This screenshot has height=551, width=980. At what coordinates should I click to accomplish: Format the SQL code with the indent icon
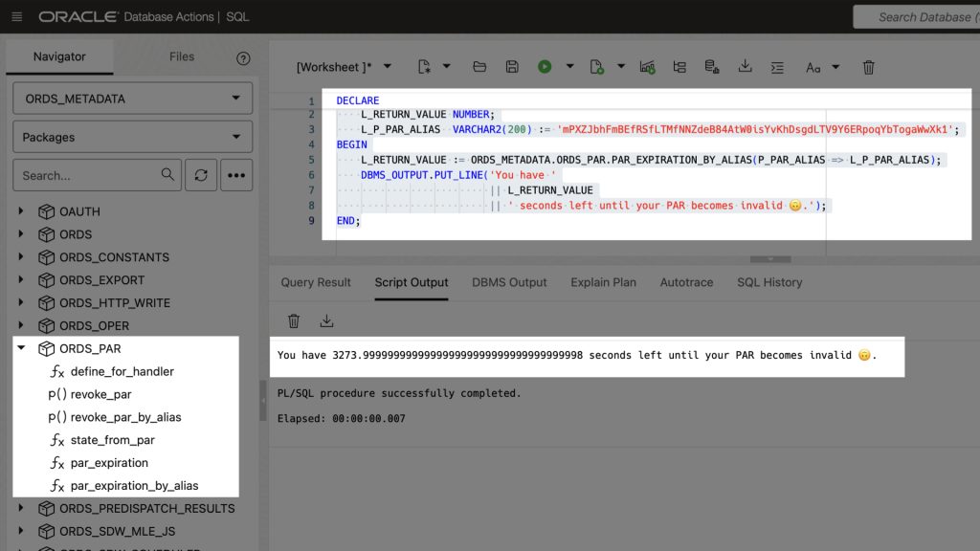point(777,68)
